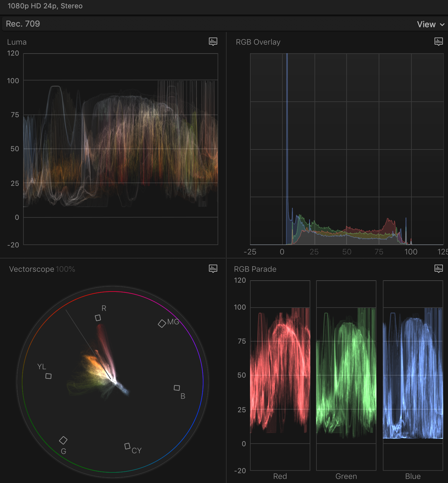Click the 1080p HD 24p, Stereo text
This screenshot has width=448, height=483.
(x=45, y=6)
